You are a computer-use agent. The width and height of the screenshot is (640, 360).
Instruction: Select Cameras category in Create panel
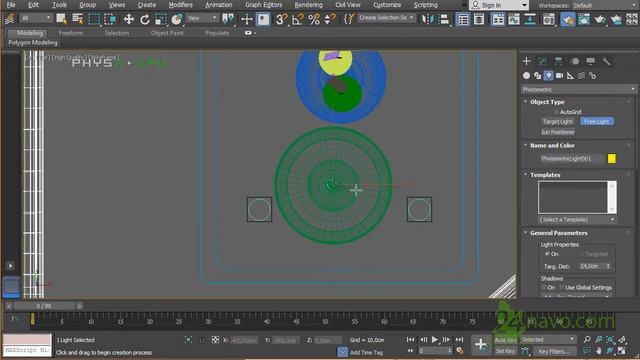point(560,76)
